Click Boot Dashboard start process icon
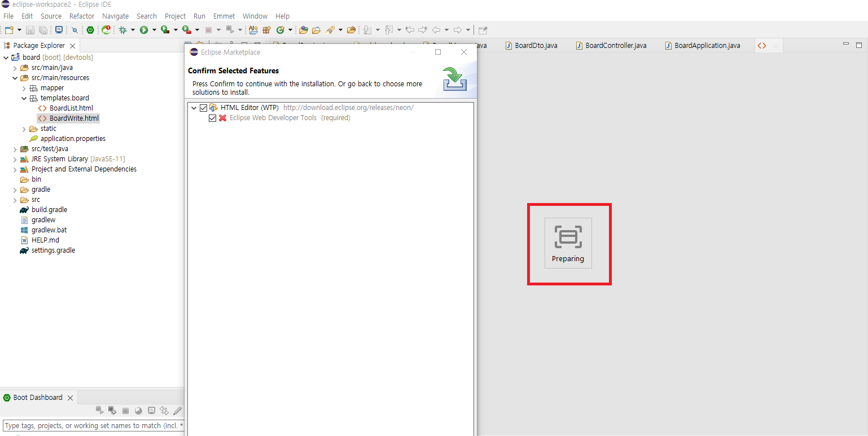 point(100,411)
